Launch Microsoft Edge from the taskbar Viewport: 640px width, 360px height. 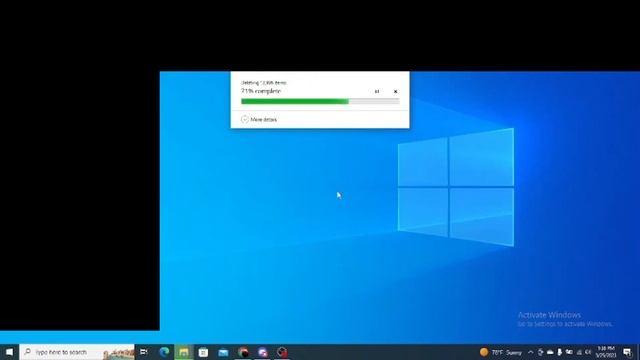164,352
